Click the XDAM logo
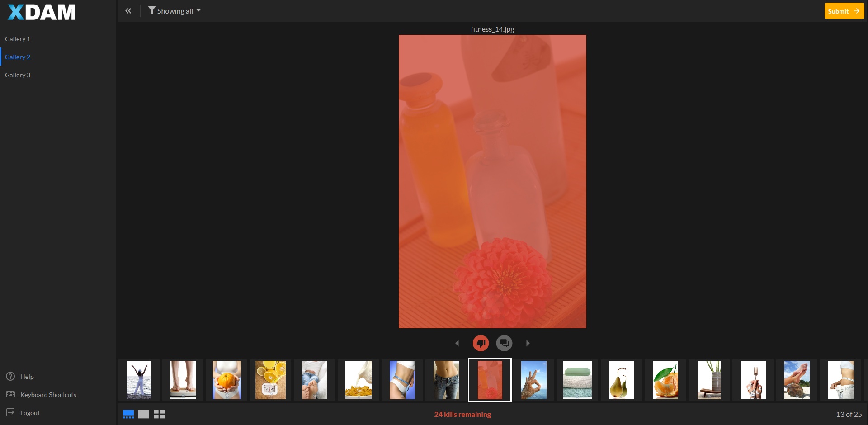The height and width of the screenshot is (425, 868). pyautogui.click(x=42, y=12)
